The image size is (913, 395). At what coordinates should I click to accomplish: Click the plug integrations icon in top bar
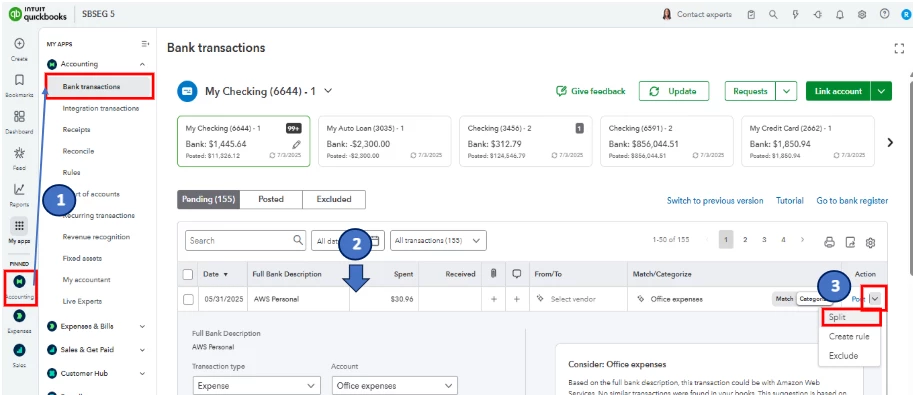tap(818, 15)
